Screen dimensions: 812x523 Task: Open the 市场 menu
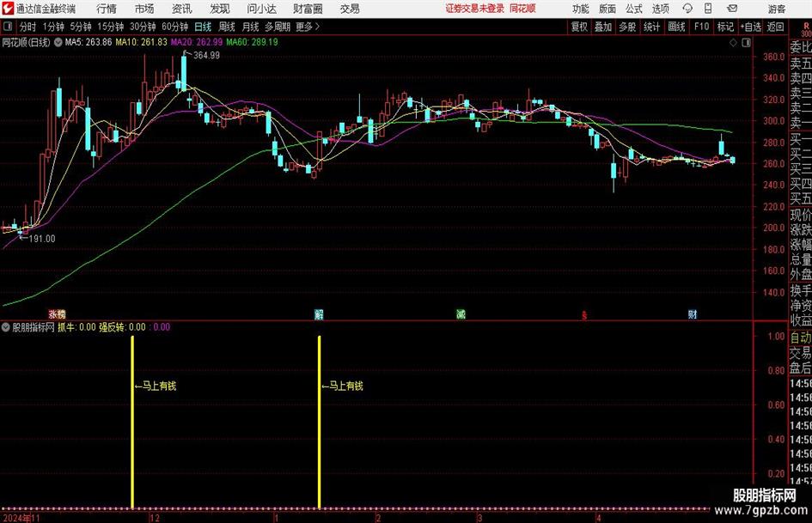tap(144, 9)
